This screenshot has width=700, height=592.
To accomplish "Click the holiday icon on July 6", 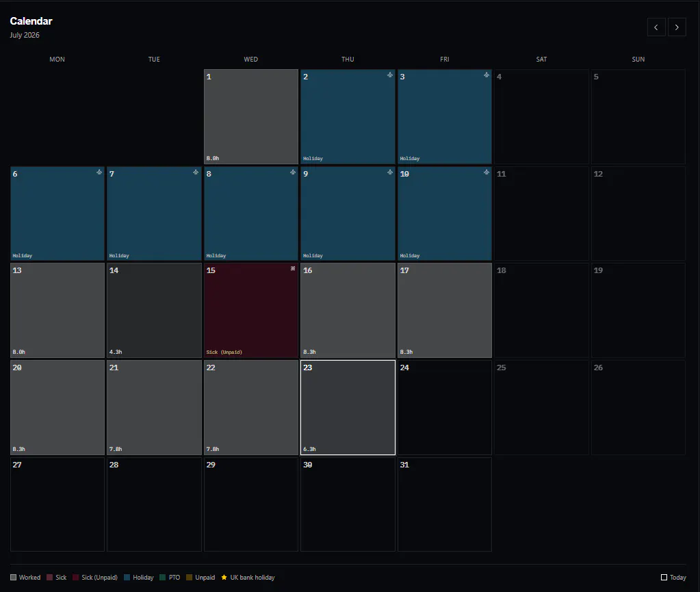I will tap(99, 172).
